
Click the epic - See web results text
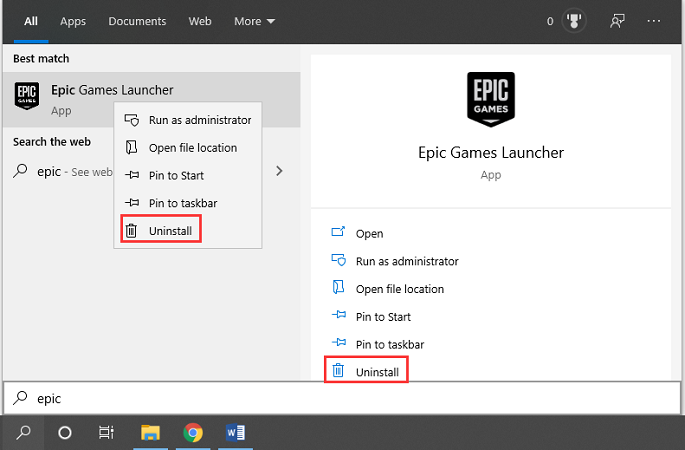point(75,172)
